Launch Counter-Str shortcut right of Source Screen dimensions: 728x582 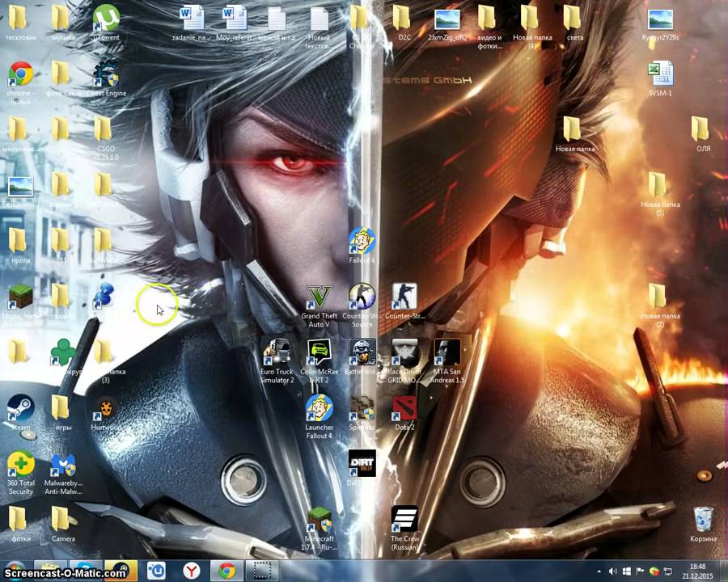coord(404,302)
